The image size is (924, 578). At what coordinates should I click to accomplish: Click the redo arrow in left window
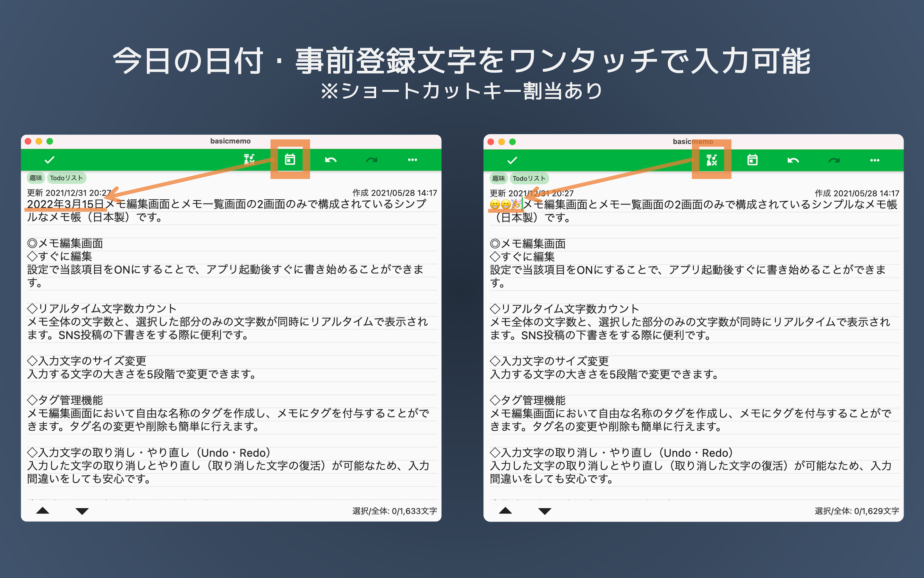click(372, 160)
